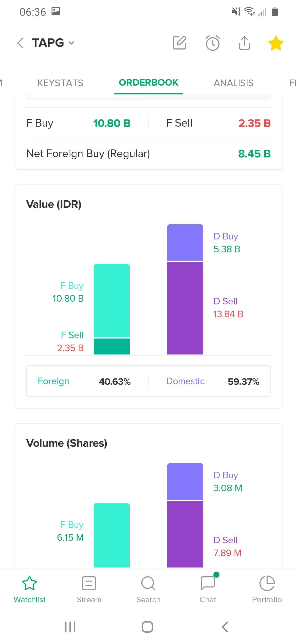
Task: Go to Portfolio page
Action: tap(267, 589)
